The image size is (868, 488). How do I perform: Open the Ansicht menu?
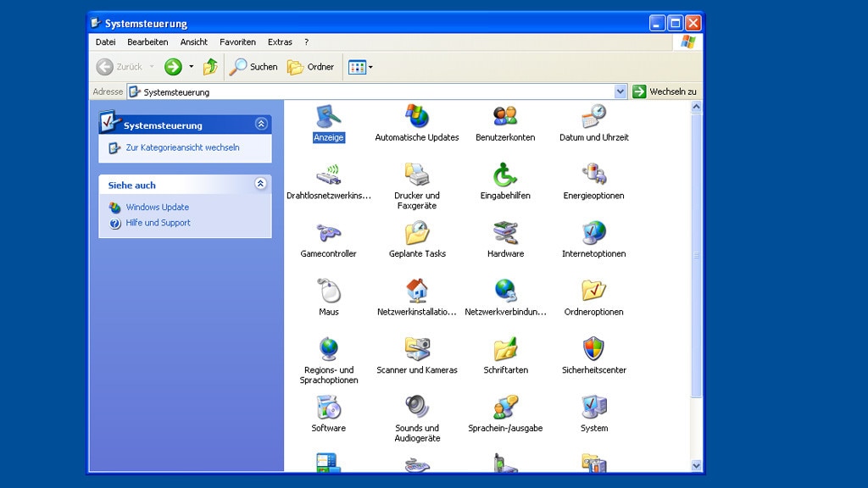(x=193, y=42)
